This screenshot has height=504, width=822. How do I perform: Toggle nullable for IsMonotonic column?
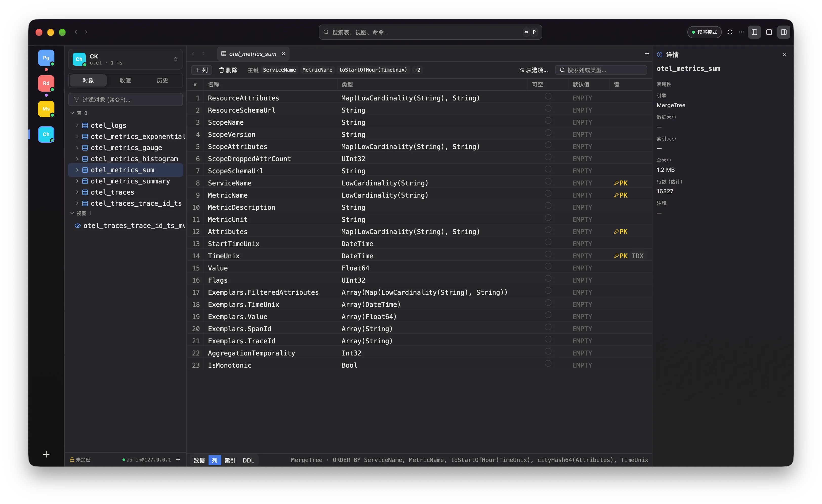tap(548, 364)
